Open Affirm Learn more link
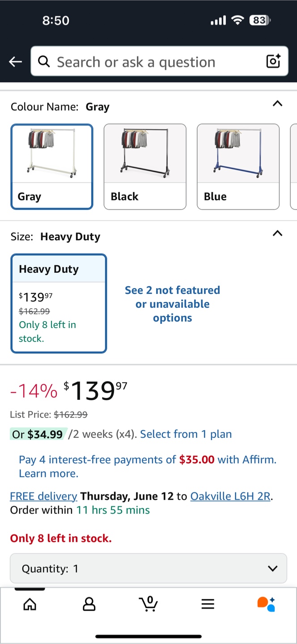 coord(48,474)
